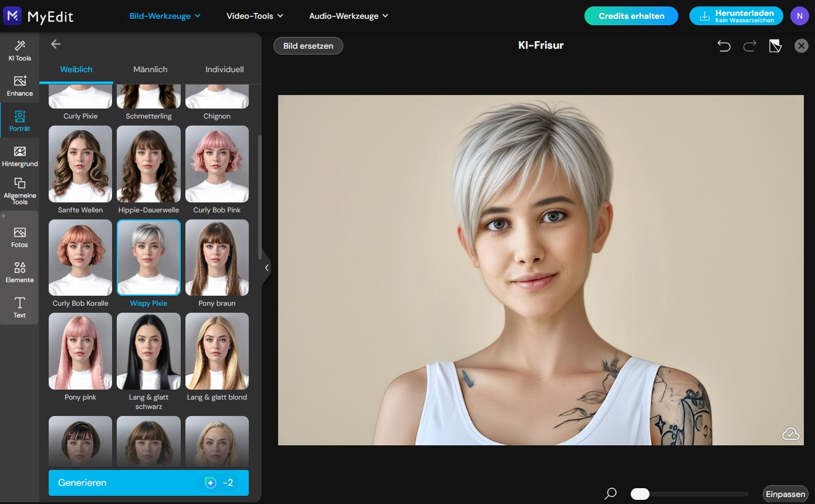The image size is (815, 504).
Task: Expand the Video-Tools menu
Action: click(x=255, y=16)
